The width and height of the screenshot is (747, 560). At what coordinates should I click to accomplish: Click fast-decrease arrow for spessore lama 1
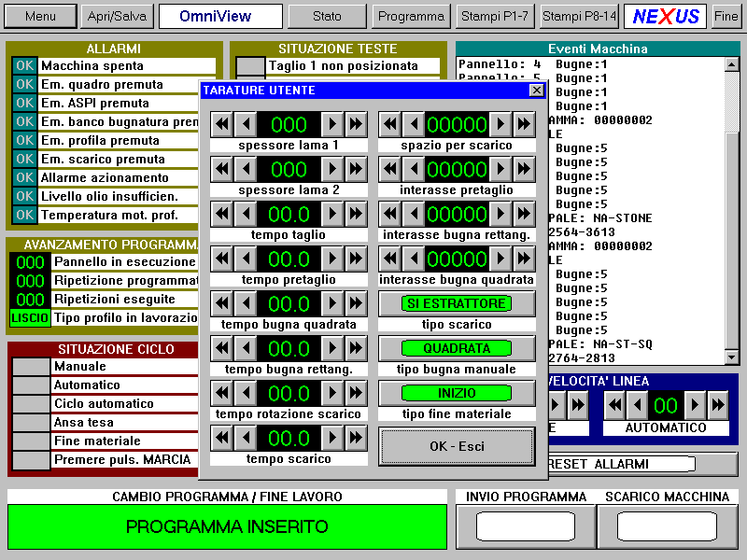(x=221, y=124)
